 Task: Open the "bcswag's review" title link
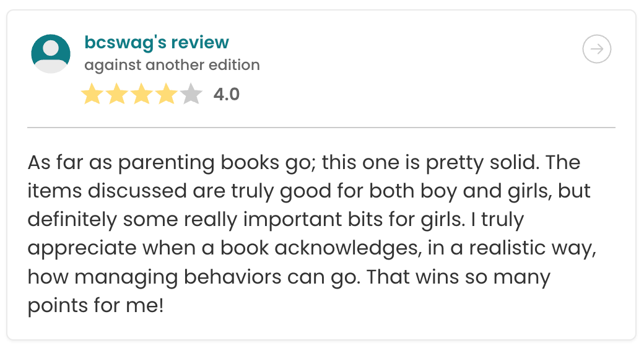(157, 43)
